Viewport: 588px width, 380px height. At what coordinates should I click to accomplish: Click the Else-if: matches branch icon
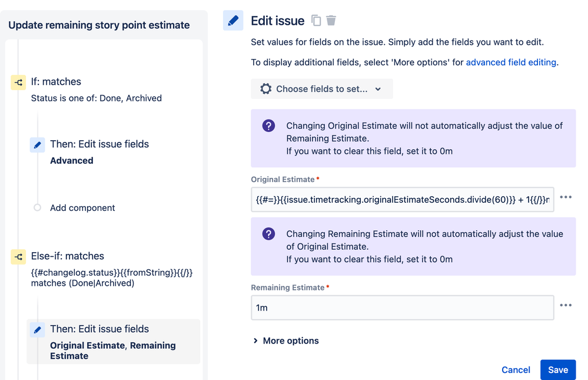click(19, 257)
